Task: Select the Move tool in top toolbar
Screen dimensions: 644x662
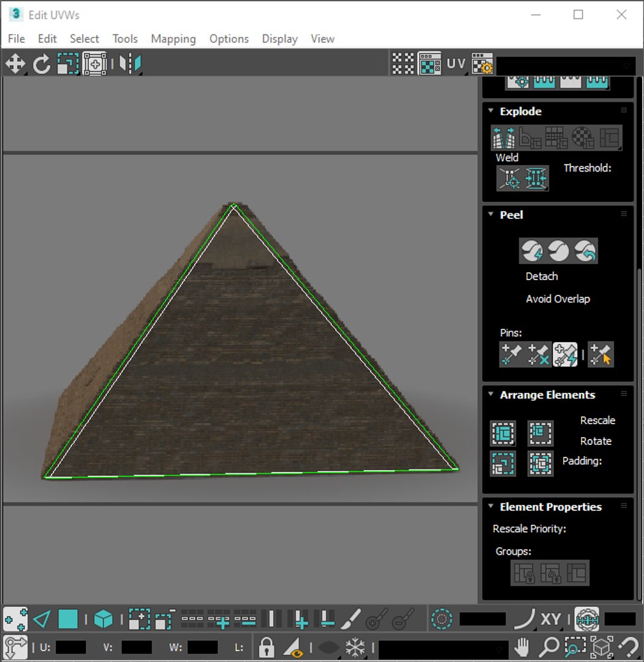Action: pyautogui.click(x=15, y=64)
